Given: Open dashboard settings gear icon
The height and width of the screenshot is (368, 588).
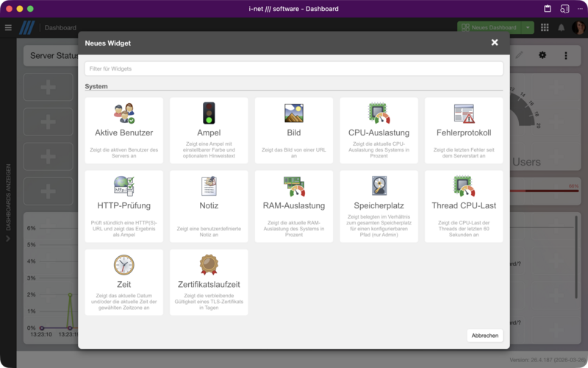Looking at the screenshot, I should [x=542, y=55].
